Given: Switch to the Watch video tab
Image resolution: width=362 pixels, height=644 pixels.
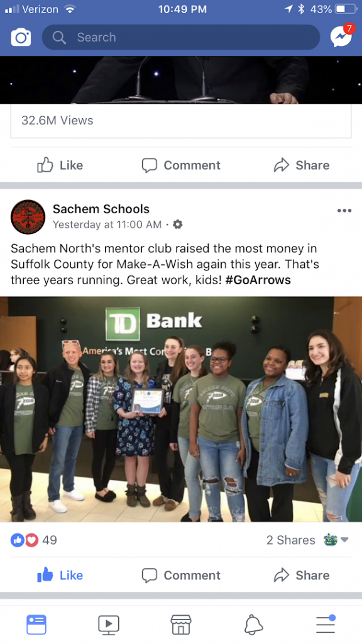Looking at the screenshot, I should pyautogui.click(x=109, y=625).
